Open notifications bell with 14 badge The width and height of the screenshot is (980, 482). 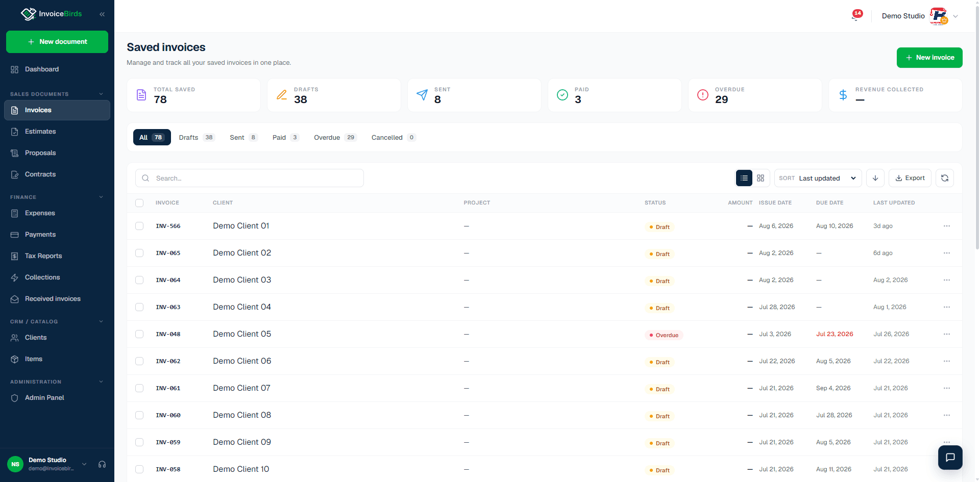point(856,16)
